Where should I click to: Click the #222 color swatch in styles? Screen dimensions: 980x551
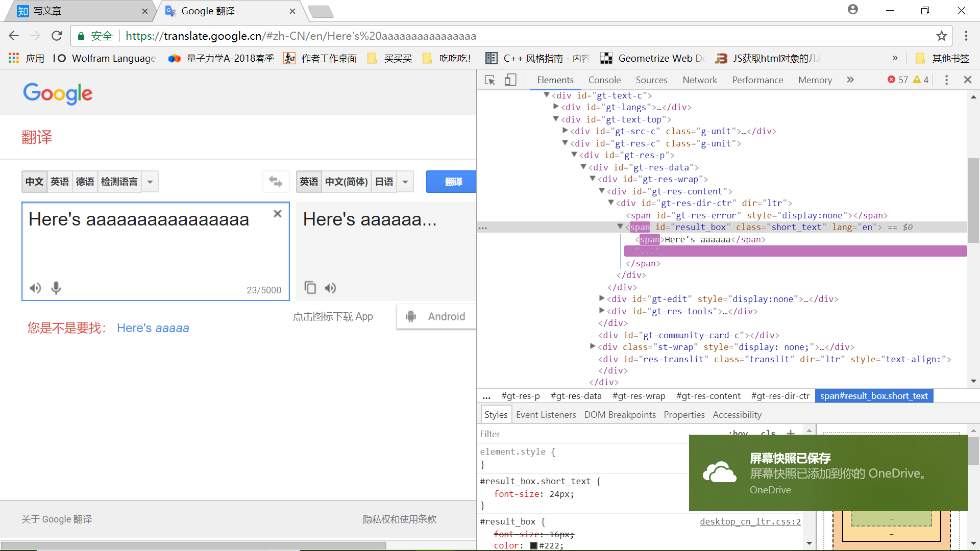(x=533, y=545)
